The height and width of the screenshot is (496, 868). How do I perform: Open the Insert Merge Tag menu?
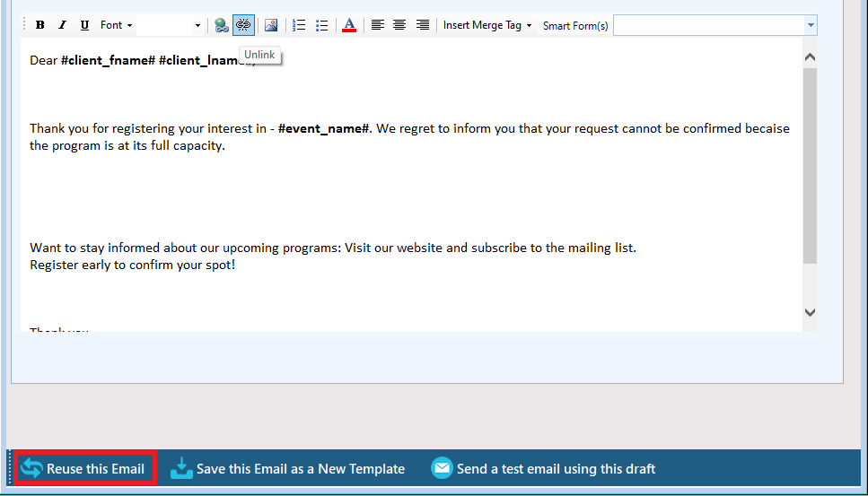click(487, 25)
